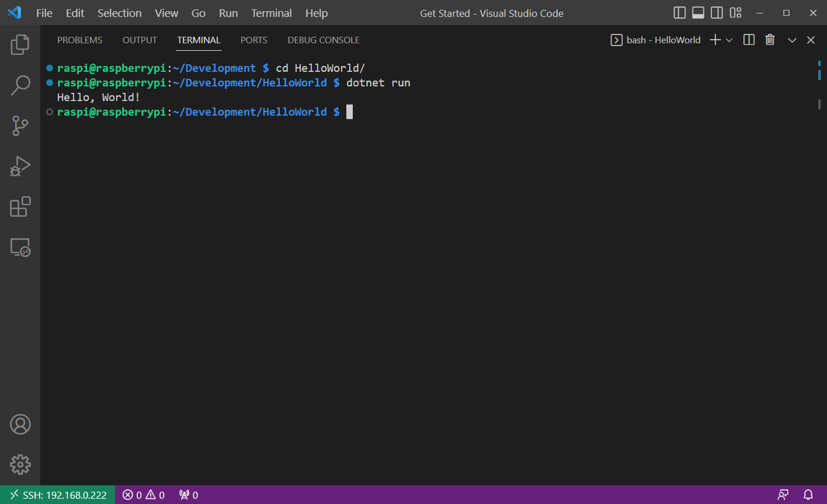Switch to the PROBLEMS tab

pos(79,40)
